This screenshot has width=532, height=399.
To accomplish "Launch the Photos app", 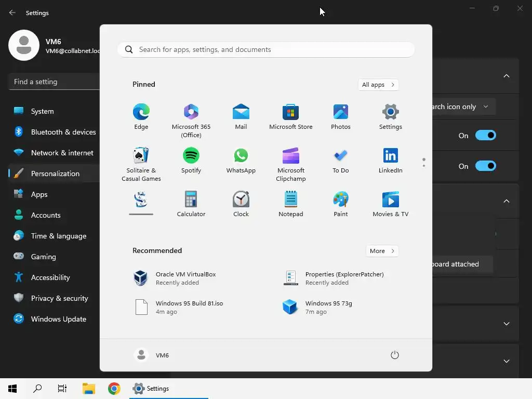I will (x=341, y=117).
